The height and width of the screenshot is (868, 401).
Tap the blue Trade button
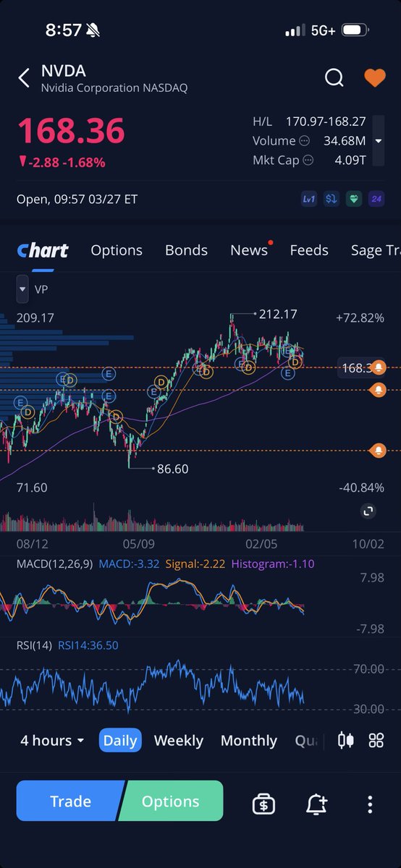click(x=71, y=801)
